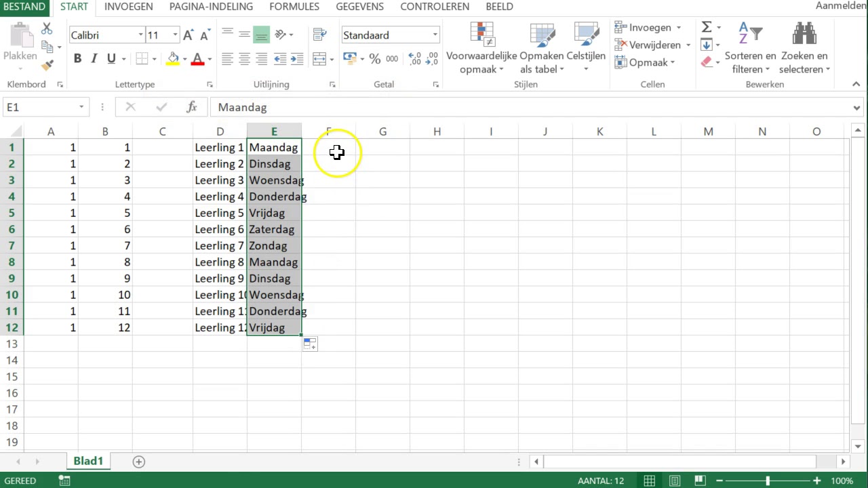The height and width of the screenshot is (488, 868).
Task: Open Voorwaardelijke opmaak menu
Action: click(x=481, y=47)
